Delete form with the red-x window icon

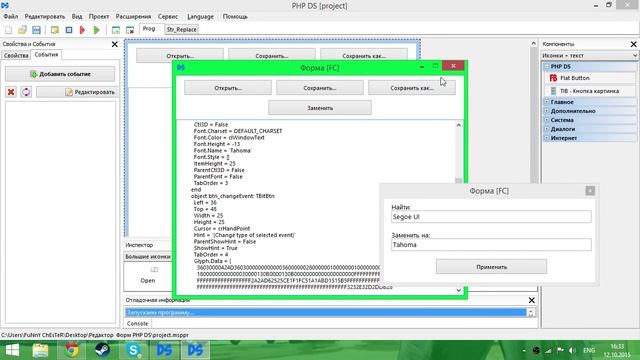click(x=130, y=30)
